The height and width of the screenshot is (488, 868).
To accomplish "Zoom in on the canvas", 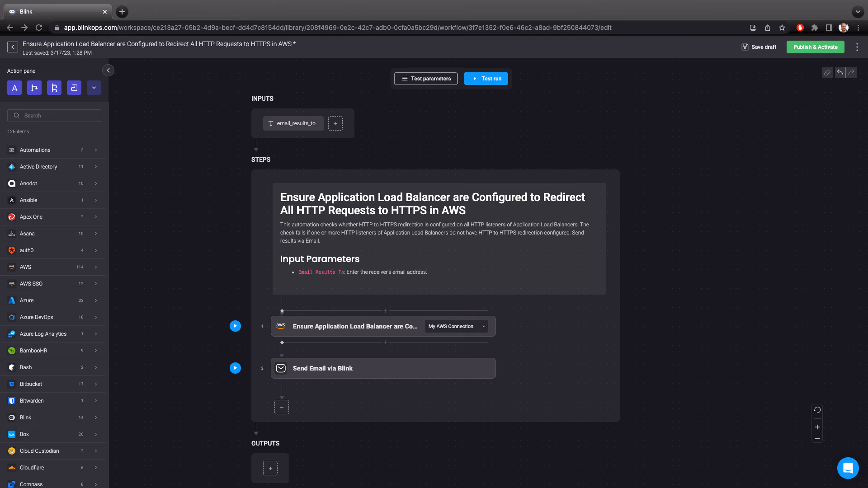I will 817,427.
